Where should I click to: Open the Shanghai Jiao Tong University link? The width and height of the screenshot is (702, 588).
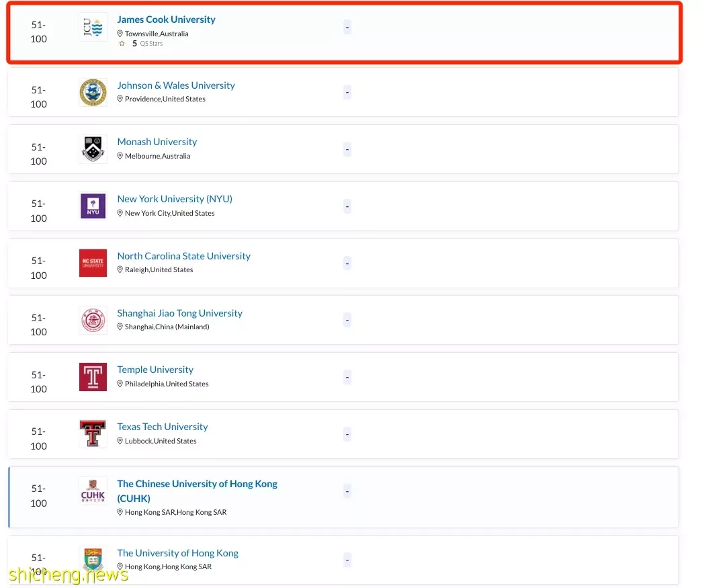click(179, 313)
